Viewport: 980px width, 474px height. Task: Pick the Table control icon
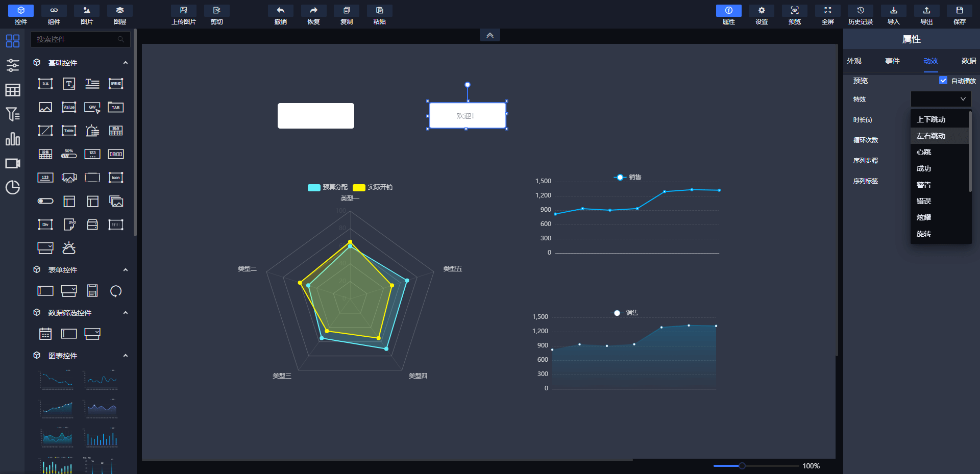(69, 131)
